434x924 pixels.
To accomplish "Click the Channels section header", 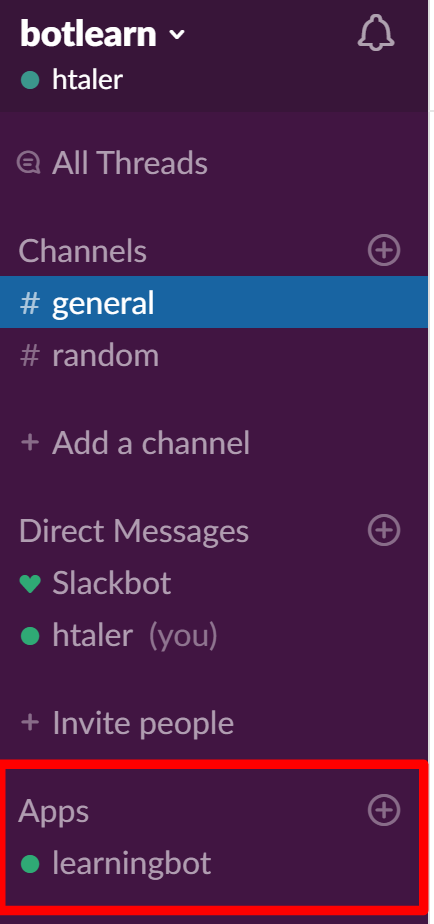I will 83,250.
